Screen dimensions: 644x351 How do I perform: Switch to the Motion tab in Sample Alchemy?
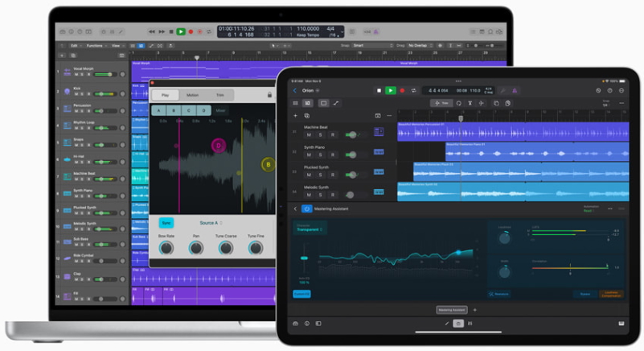[x=193, y=95]
